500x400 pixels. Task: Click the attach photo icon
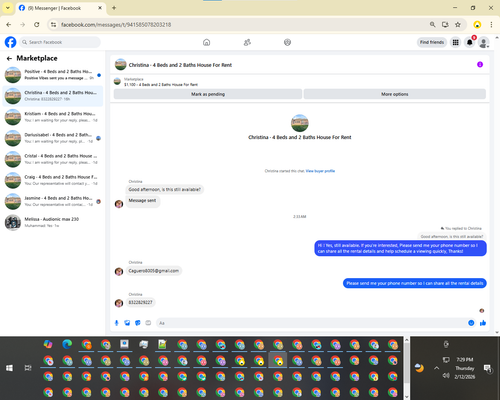(x=127, y=323)
